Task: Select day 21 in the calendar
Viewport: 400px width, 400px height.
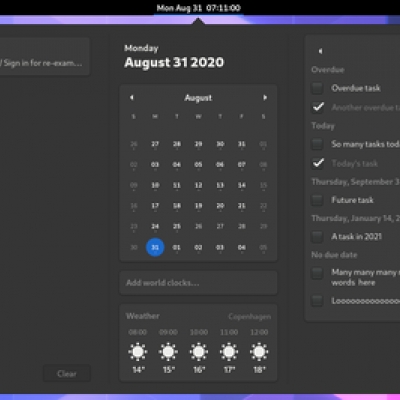Action: 242,206
